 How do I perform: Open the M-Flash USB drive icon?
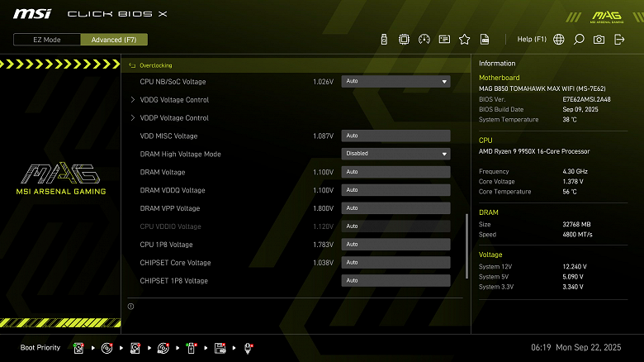tap(384, 40)
